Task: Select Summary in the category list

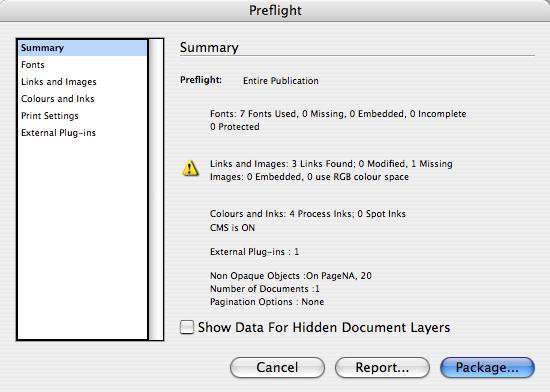Action: pos(83,48)
